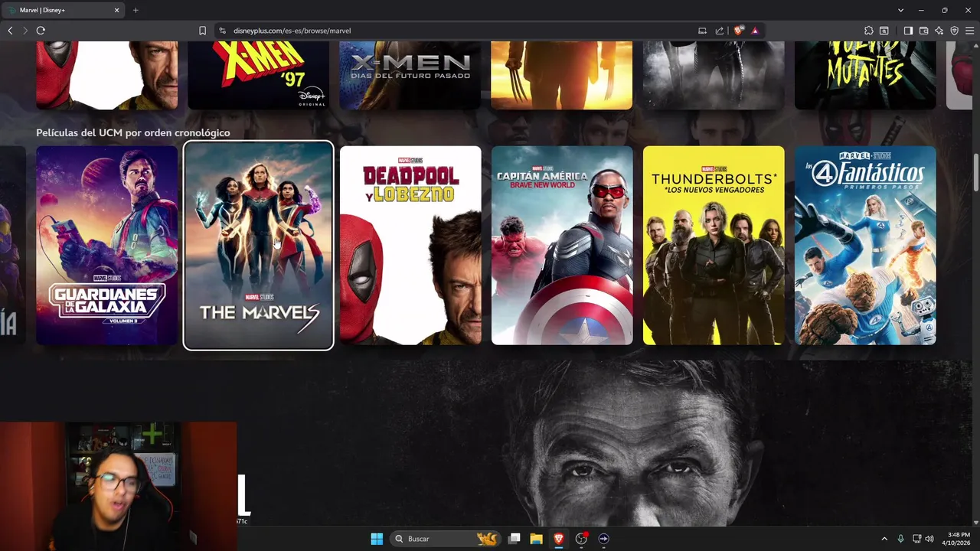The height and width of the screenshot is (551, 980).
Task: Open Guardianes de la Galaxia Volumen 3
Action: coord(107,245)
